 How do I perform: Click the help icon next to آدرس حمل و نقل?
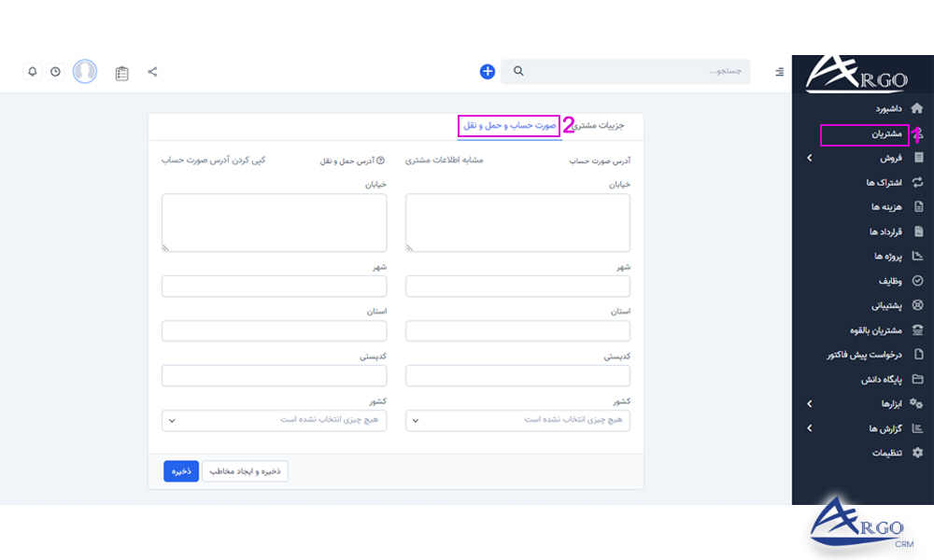tap(381, 160)
